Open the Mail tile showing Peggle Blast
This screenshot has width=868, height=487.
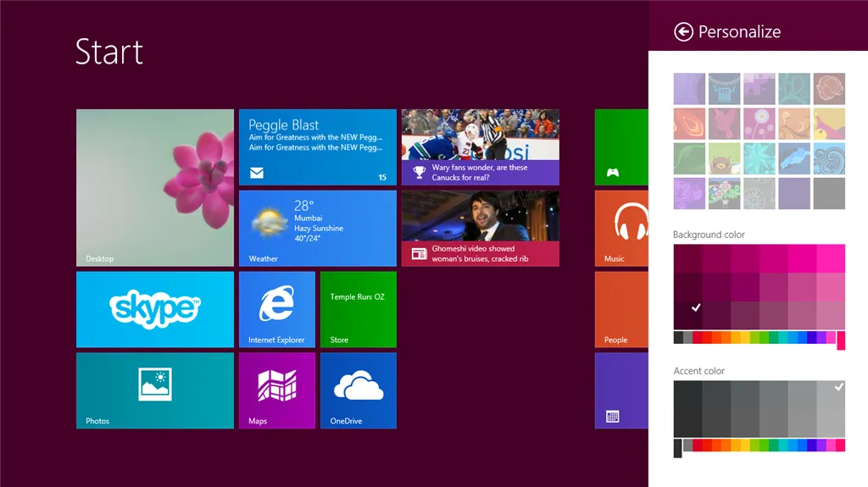318,147
